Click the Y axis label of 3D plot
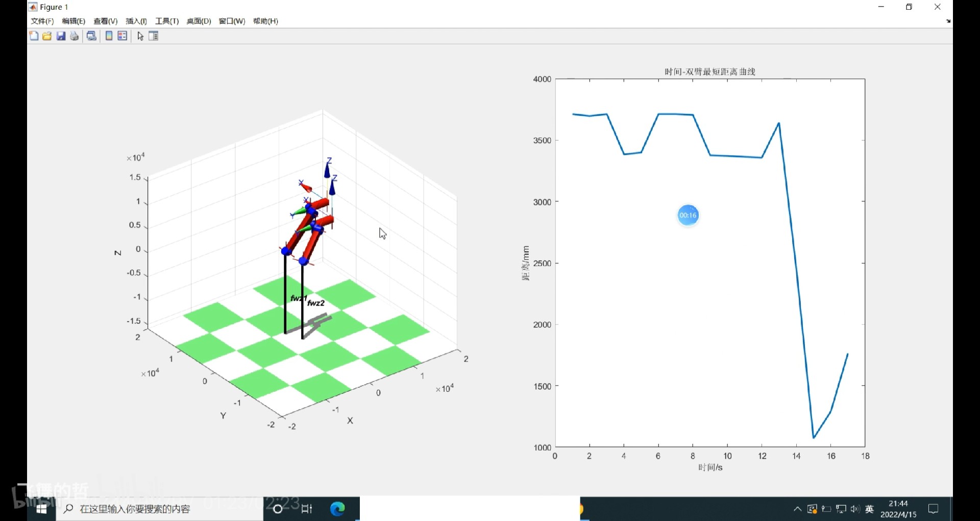Screen dimensions: 980x521 tap(223, 416)
